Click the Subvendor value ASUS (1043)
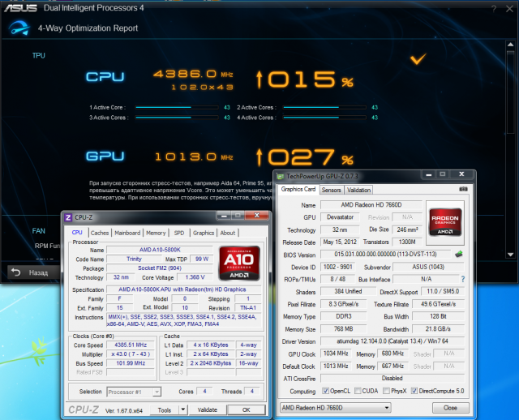 point(428,267)
